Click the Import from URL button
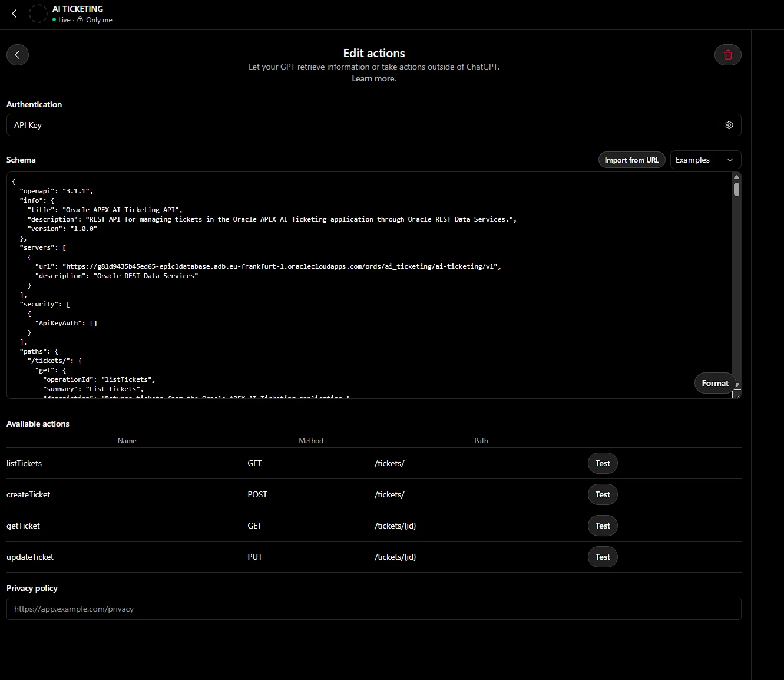 632,160
